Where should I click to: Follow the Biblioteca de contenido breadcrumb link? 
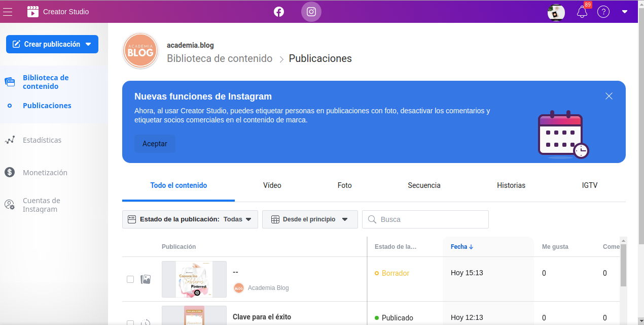pos(220,58)
